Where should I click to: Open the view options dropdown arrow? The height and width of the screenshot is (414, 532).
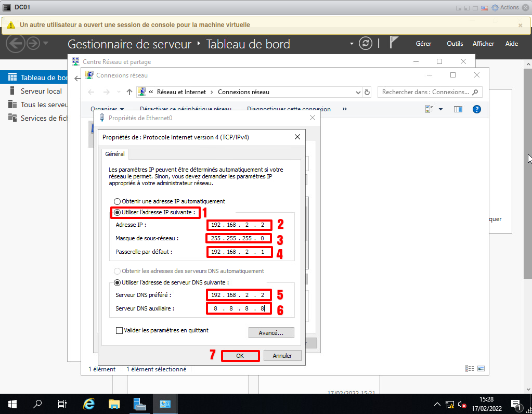click(440, 109)
